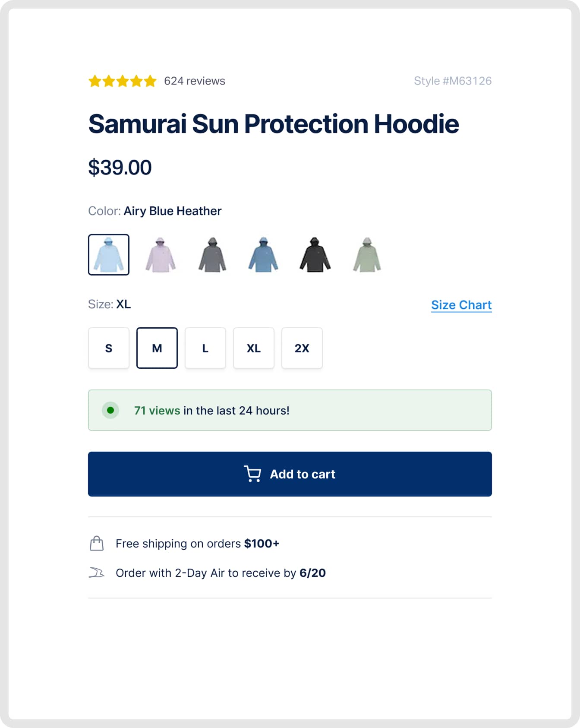Click the Add to cart button
The height and width of the screenshot is (728, 580).
pyautogui.click(x=290, y=474)
